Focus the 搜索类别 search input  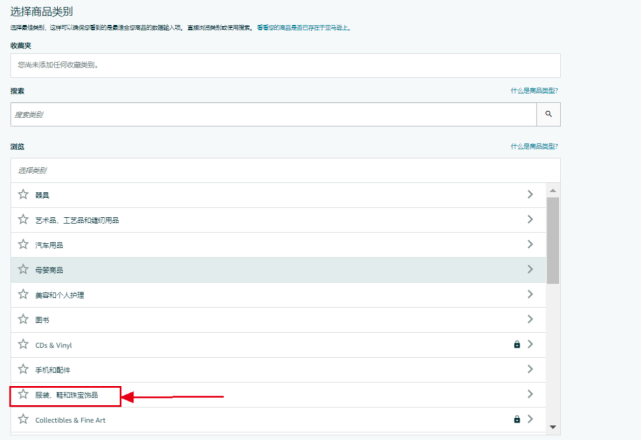coord(273,114)
